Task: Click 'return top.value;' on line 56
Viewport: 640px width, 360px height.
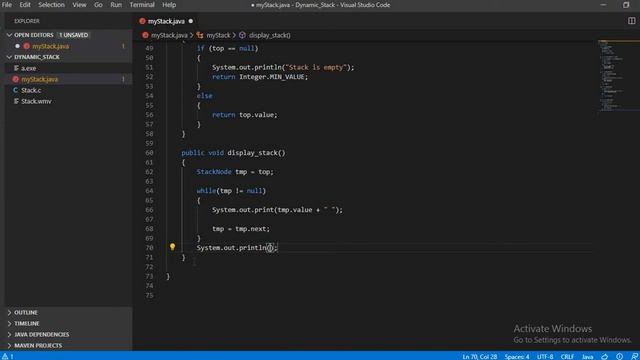Action: 244,115
